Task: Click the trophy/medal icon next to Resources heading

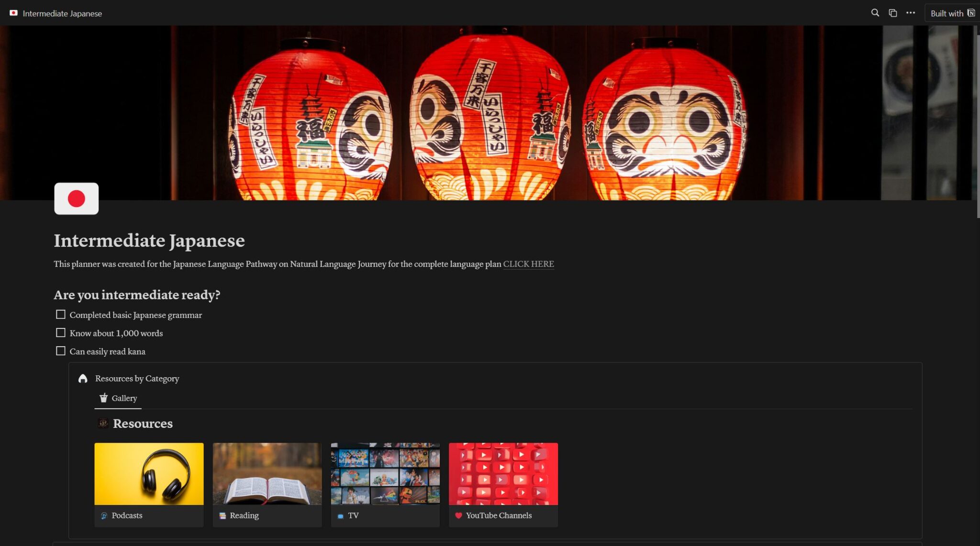Action: click(103, 423)
